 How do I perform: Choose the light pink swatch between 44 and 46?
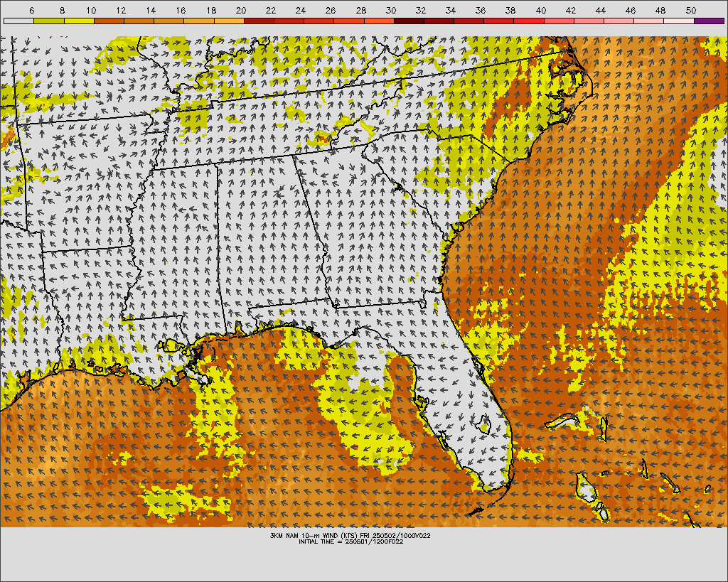tap(619, 21)
